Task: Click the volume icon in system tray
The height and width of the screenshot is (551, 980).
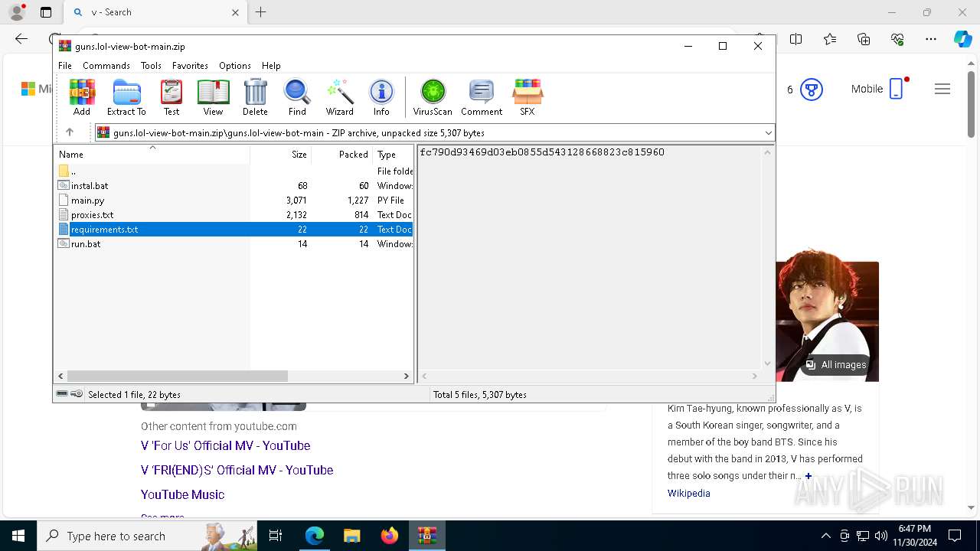Action: coord(880,536)
